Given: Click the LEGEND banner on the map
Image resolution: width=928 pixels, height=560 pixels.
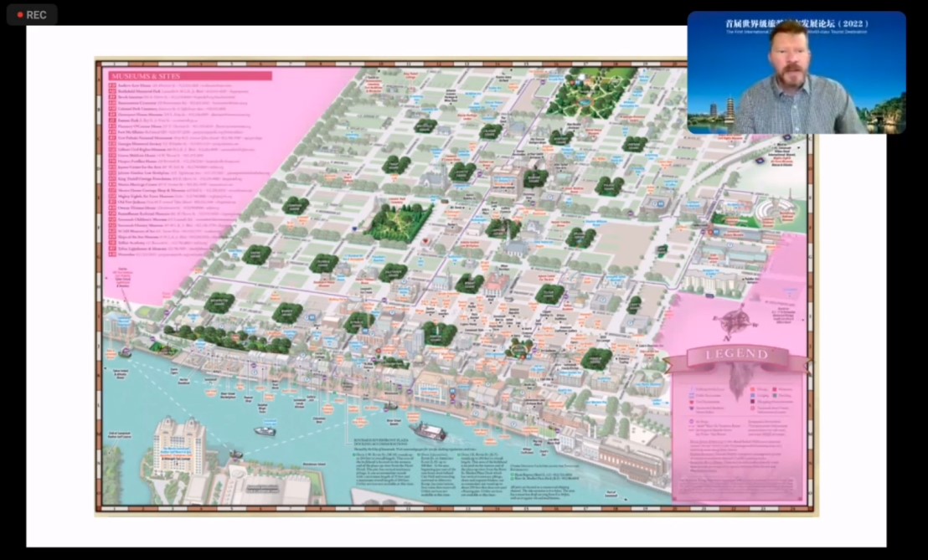Looking at the screenshot, I should (x=738, y=355).
